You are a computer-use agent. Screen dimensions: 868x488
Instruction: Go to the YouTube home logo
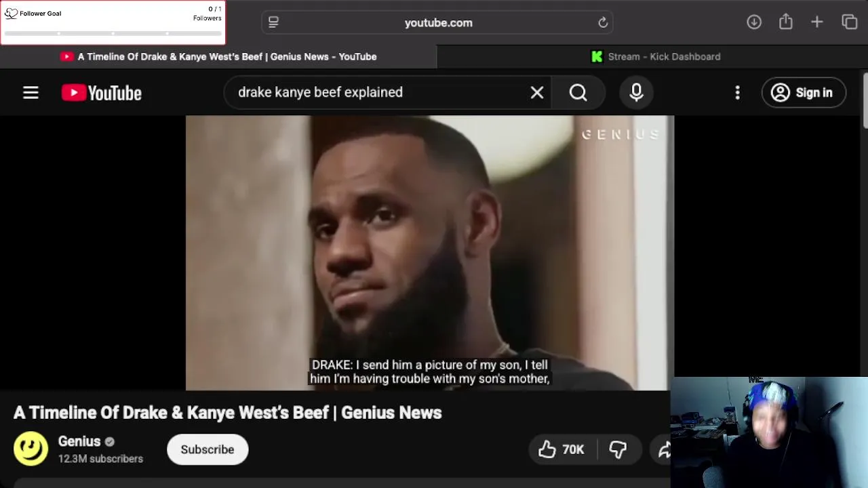(x=102, y=93)
